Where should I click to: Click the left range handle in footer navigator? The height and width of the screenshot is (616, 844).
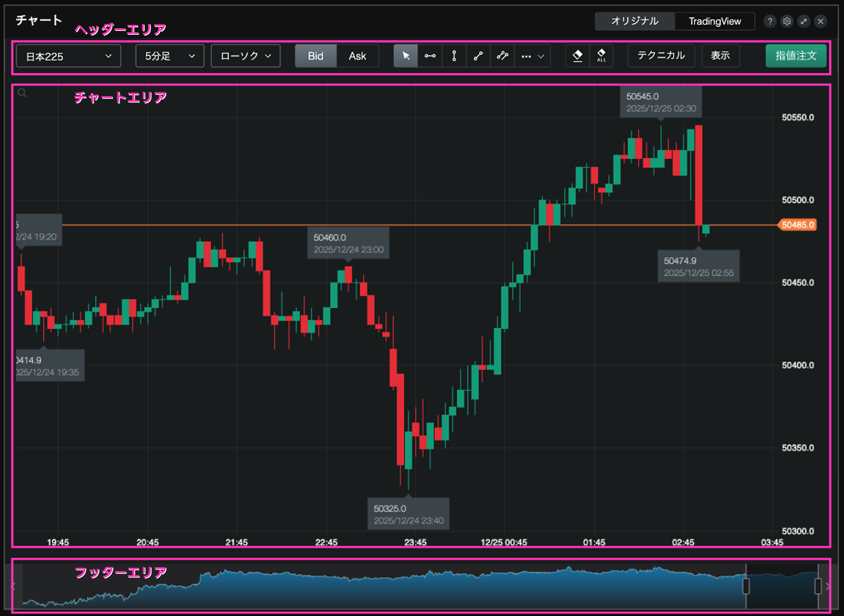(x=746, y=586)
